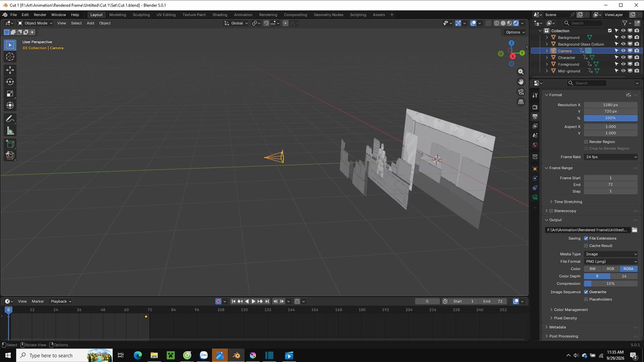The height and width of the screenshot is (362, 644).
Task: Hide Character collection via eye icon
Action: [623, 57]
